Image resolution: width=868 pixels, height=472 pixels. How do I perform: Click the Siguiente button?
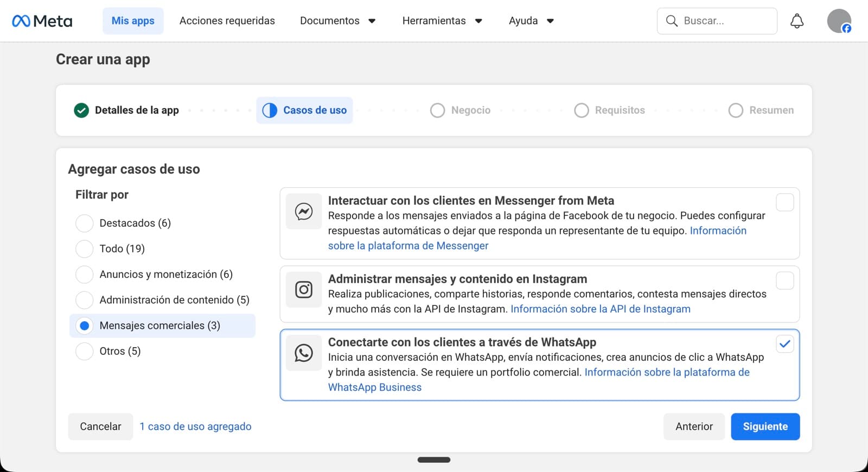765,426
